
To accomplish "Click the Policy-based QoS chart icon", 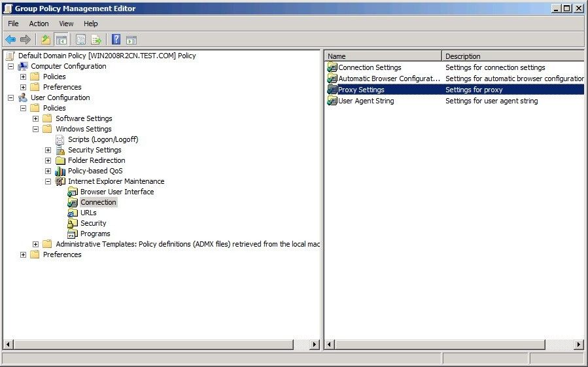I will coord(60,171).
